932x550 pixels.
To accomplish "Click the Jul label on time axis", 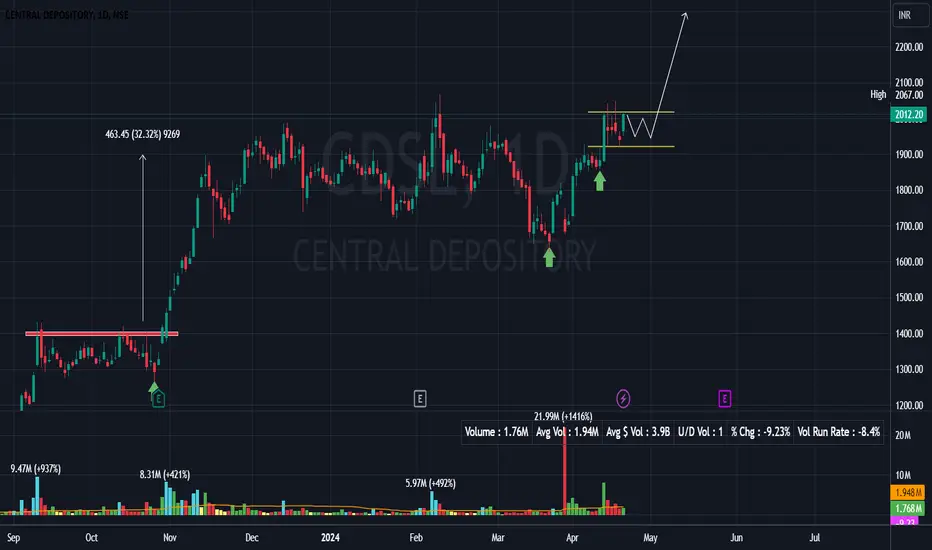I will point(814,538).
